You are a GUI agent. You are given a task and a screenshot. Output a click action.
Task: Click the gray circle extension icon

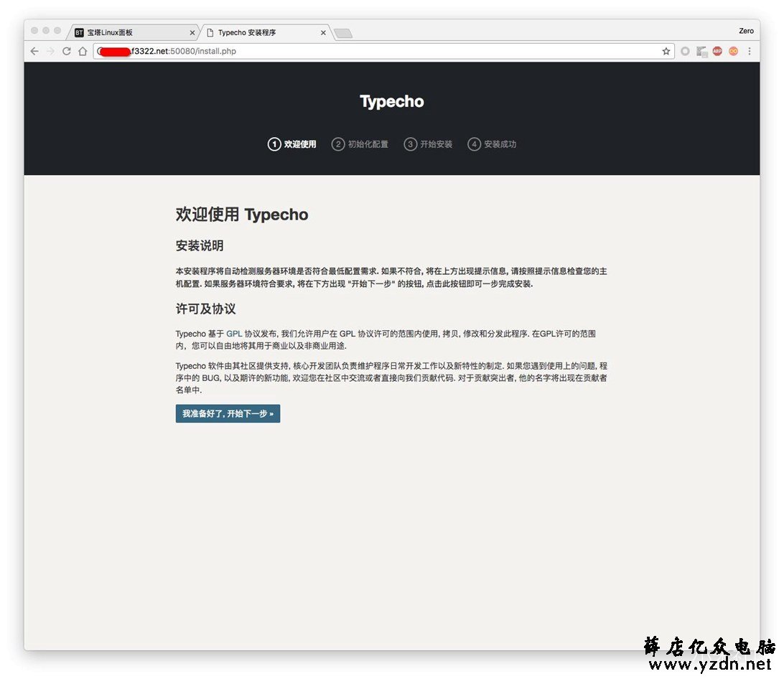[x=686, y=51]
